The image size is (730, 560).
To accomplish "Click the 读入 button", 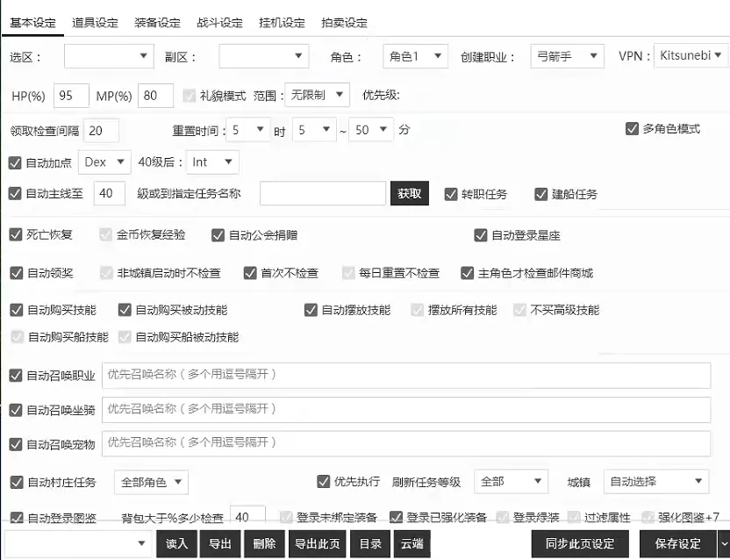I will [x=176, y=543].
